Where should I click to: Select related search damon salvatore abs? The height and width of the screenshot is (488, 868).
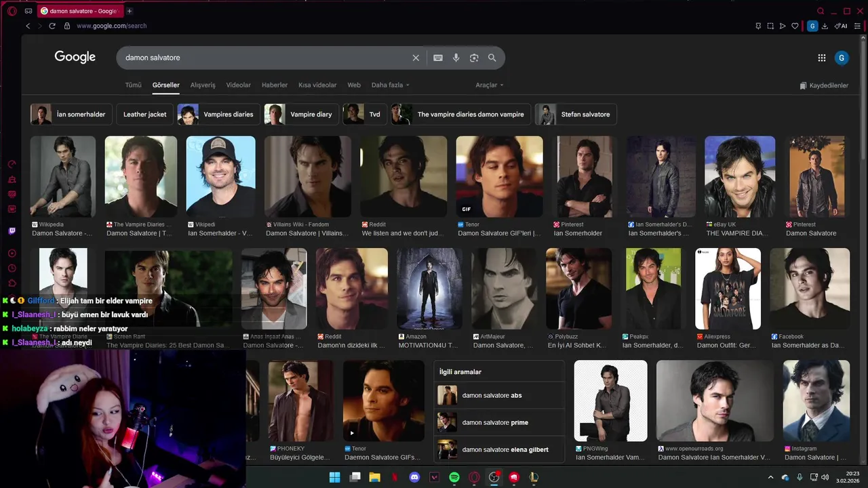click(499, 395)
